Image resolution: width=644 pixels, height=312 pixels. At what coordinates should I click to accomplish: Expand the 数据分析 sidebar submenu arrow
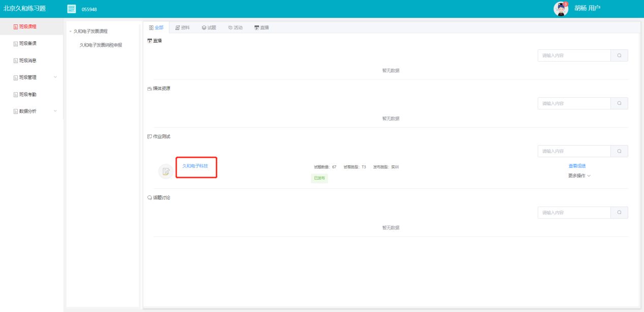[x=55, y=111]
